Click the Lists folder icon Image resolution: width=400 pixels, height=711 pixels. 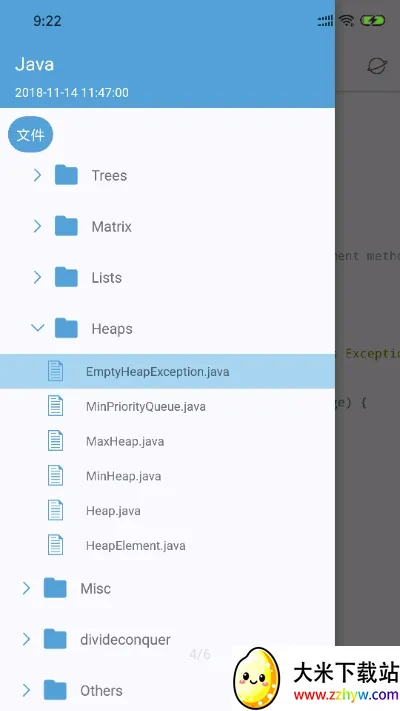[x=66, y=277]
